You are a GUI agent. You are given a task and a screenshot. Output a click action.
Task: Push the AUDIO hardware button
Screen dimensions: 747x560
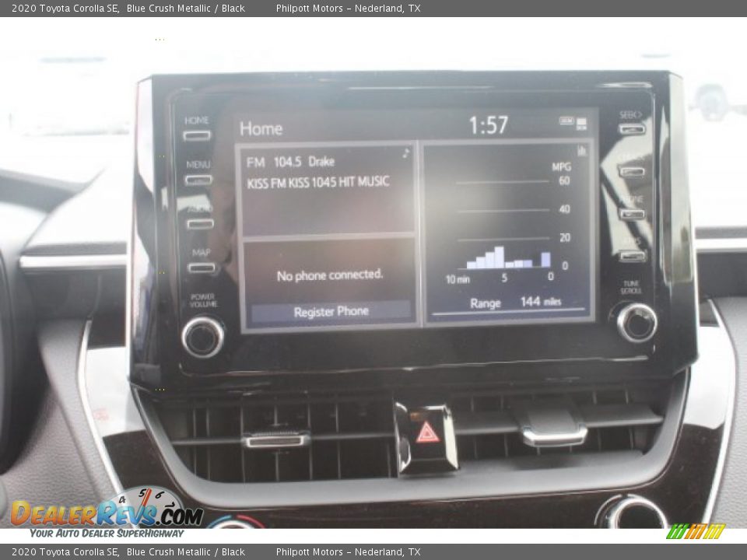200,224
